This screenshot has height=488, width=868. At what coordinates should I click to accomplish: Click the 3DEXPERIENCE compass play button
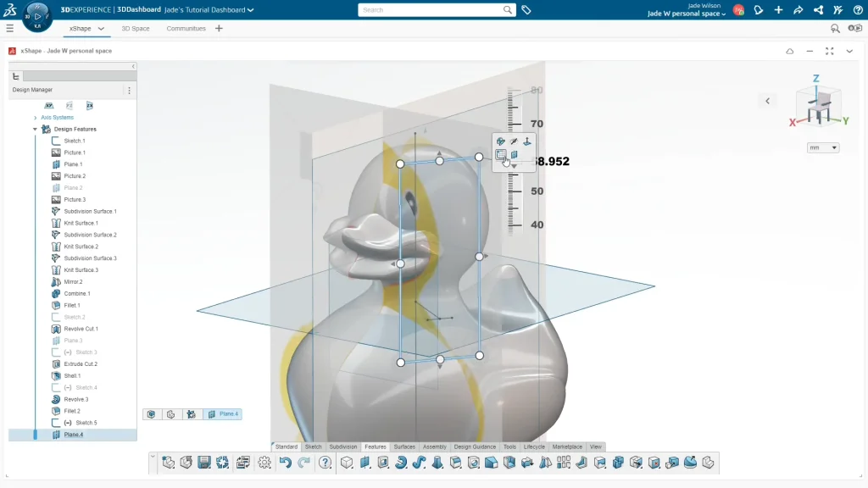pyautogui.click(x=37, y=16)
